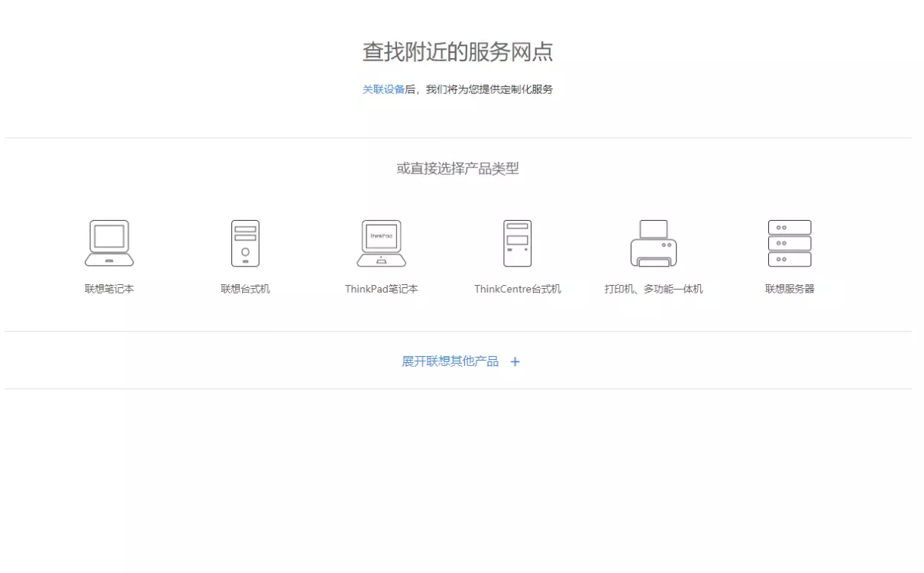
Task: Choose the 联想台式机 desktop tower icon
Action: click(x=245, y=243)
